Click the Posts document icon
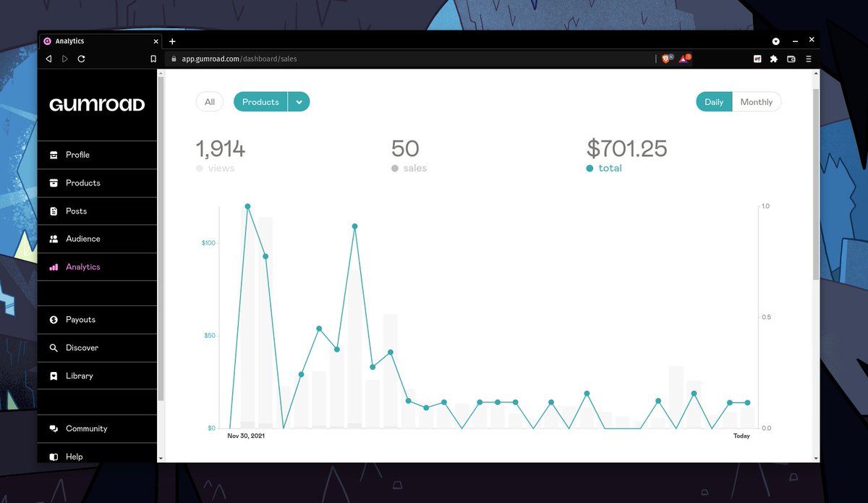Image resolution: width=868 pixels, height=503 pixels. point(54,211)
